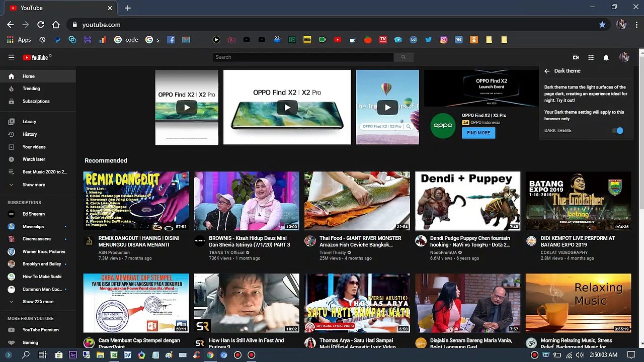Play the large OPPO Find X2 ad video
Screen dimensions: 644x362
point(287,107)
